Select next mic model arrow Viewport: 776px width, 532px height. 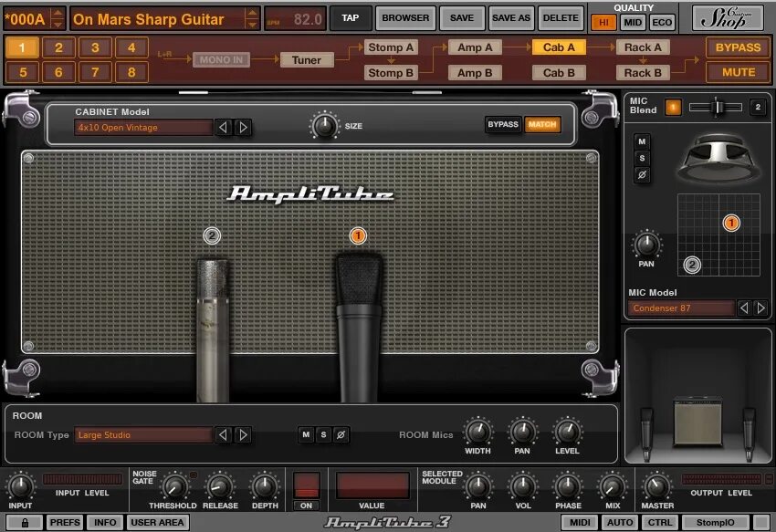pos(761,308)
